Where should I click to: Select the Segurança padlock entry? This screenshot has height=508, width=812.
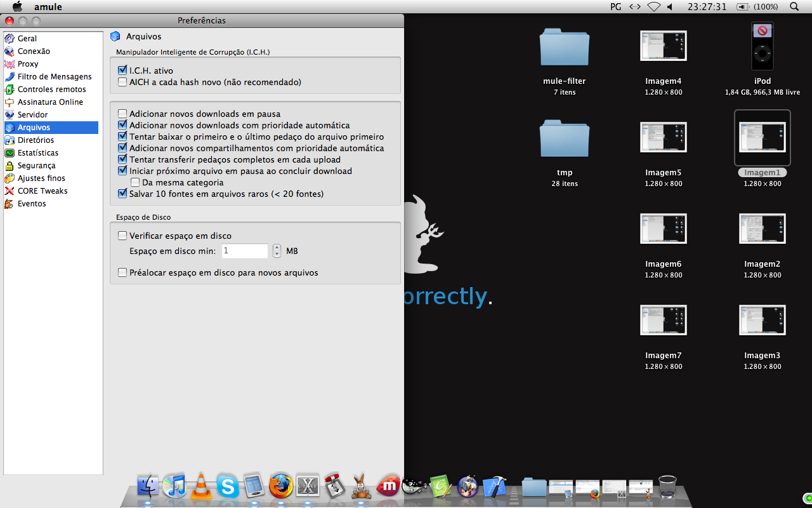point(36,166)
